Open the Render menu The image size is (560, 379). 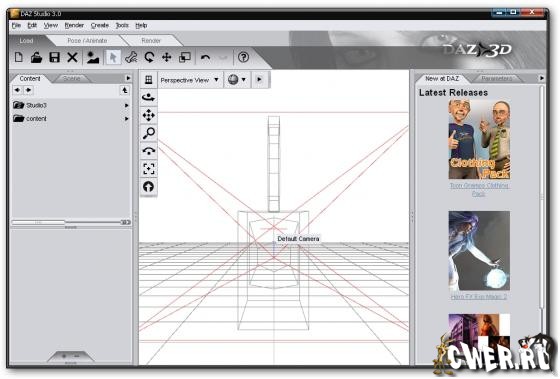point(74,25)
